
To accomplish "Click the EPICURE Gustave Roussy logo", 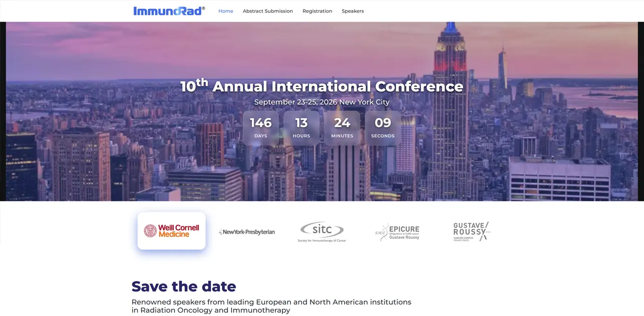I will click(397, 232).
